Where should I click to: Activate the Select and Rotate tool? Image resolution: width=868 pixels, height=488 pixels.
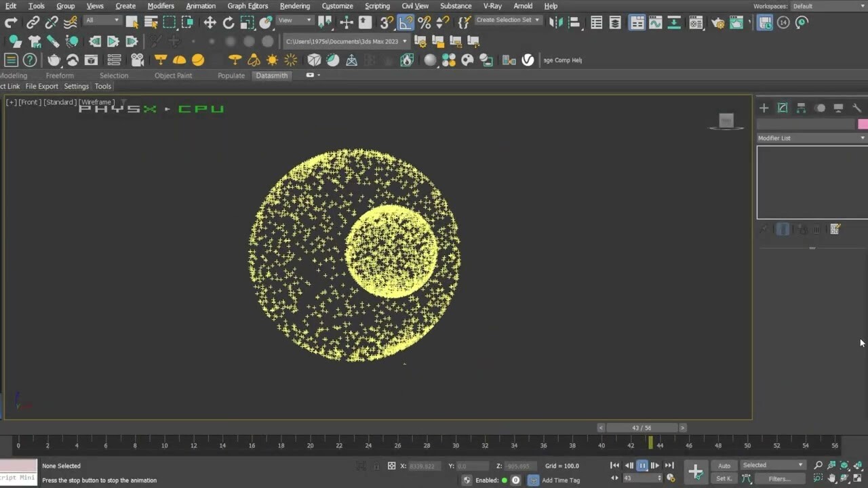click(x=229, y=22)
